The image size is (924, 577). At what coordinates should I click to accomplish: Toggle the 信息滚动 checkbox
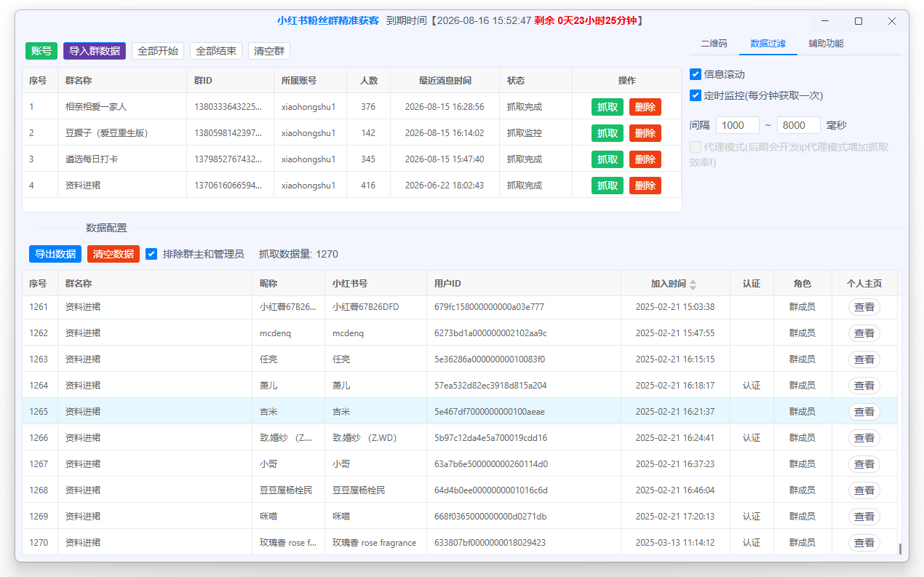click(x=696, y=74)
